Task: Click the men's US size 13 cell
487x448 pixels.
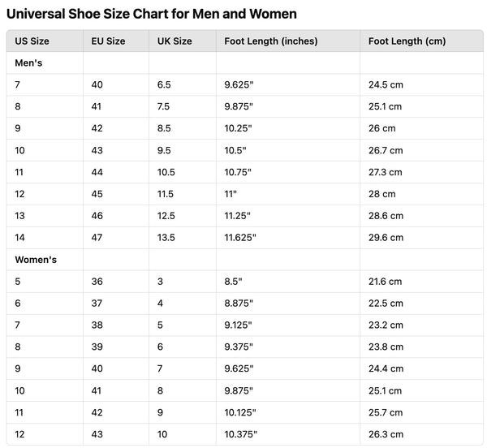Action: click(20, 216)
